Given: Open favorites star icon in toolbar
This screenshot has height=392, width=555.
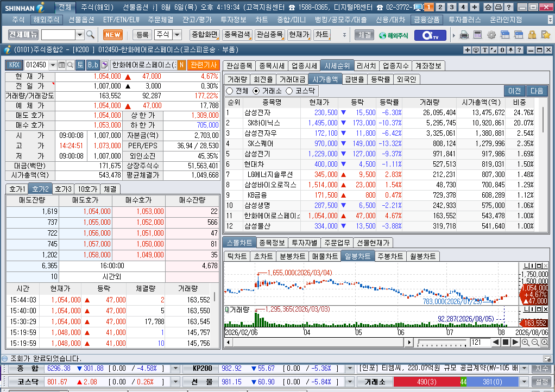Looking at the screenshot, I should point(545,35).
